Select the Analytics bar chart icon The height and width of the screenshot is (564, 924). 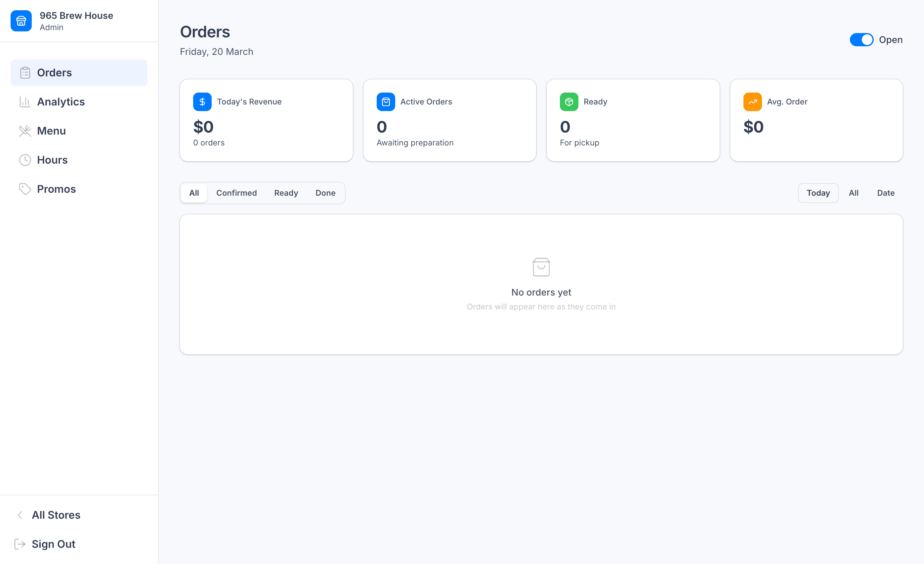coord(25,101)
